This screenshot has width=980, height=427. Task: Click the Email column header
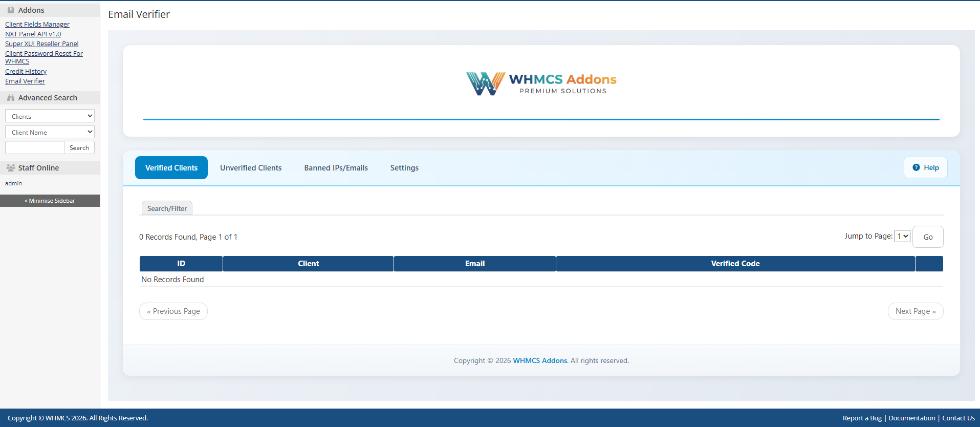click(x=475, y=264)
